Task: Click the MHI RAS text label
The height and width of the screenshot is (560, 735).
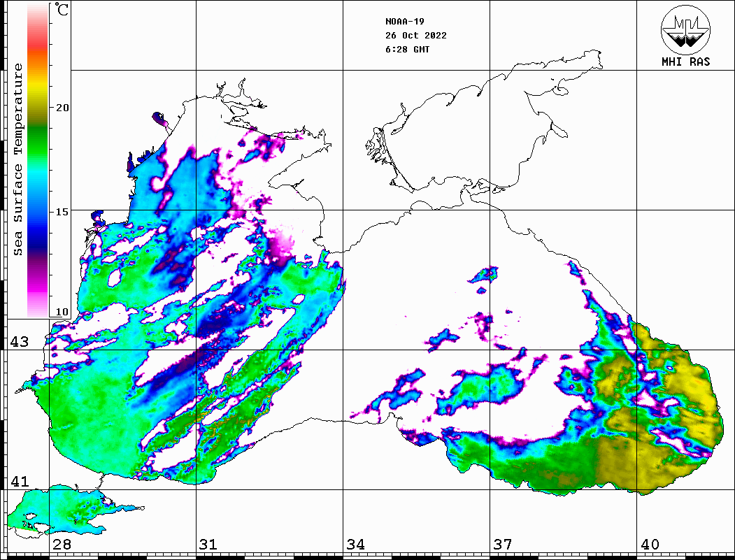Action: (x=685, y=62)
